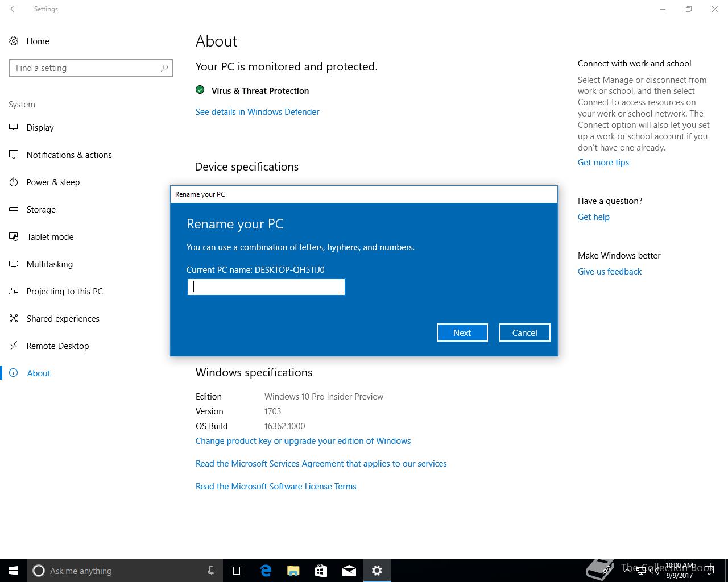Go to Multitasking settings page
The image size is (728, 582).
pyautogui.click(x=49, y=264)
